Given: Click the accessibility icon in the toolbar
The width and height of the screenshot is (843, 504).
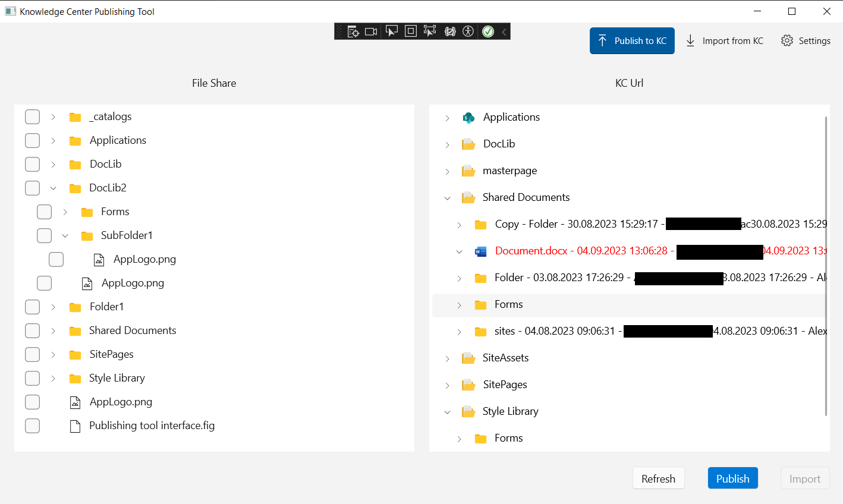Looking at the screenshot, I should (468, 31).
